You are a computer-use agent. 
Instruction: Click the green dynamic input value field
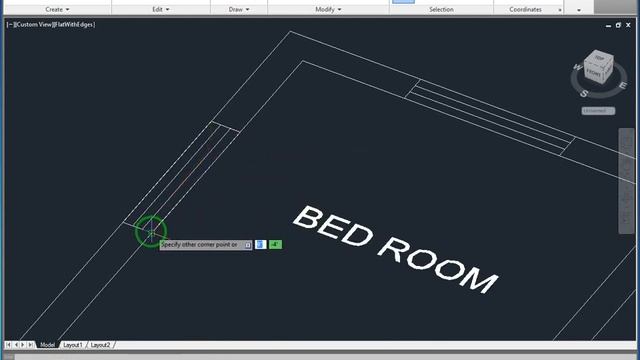coord(275,244)
